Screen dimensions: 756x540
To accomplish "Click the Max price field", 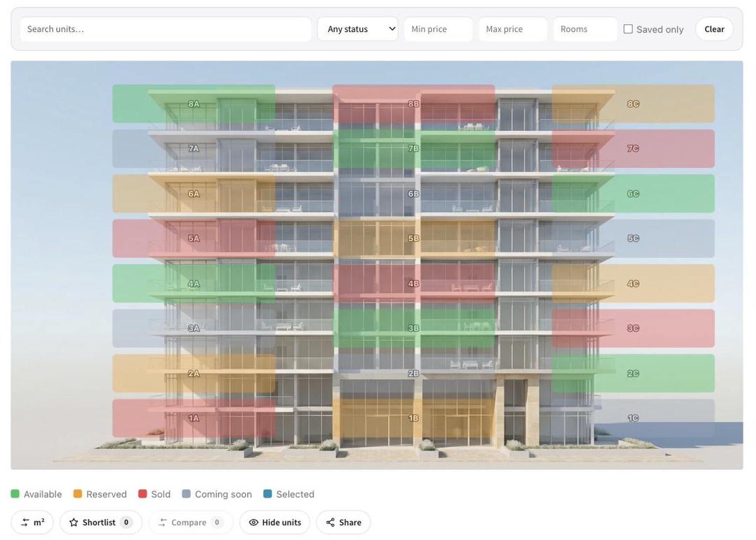I will tap(513, 29).
